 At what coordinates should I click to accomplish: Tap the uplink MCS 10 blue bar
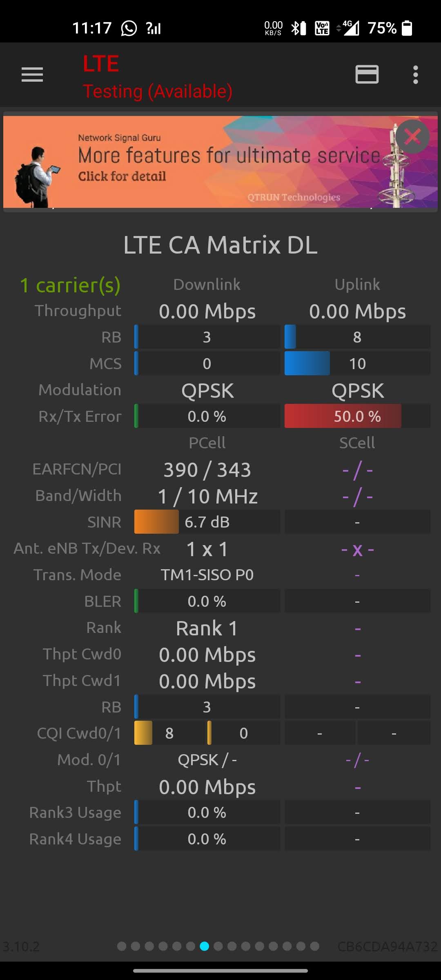(x=357, y=363)
